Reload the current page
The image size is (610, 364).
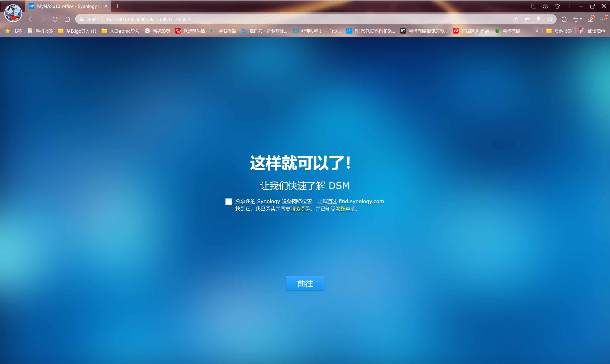tap(55, 19)
